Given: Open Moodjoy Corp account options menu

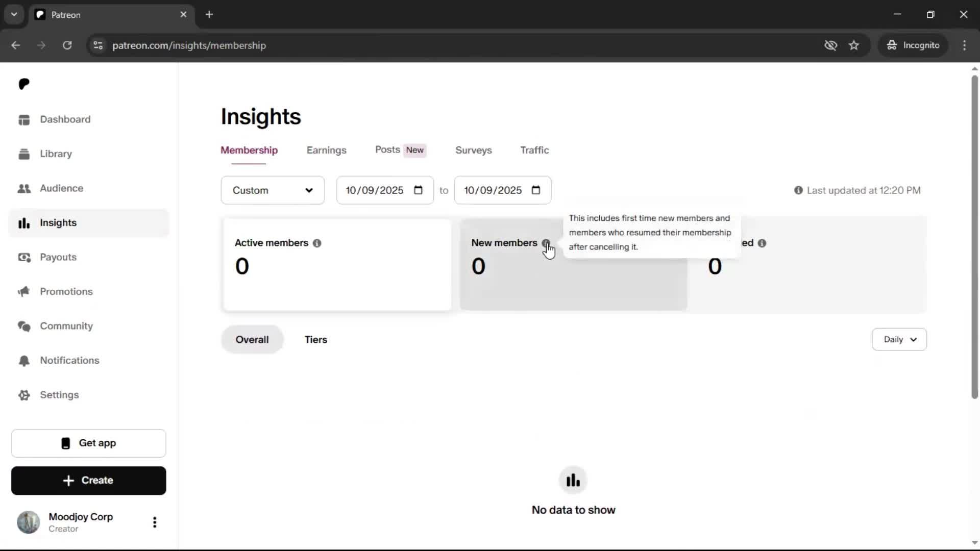Looking at the screenshot, I should pos(155,522).
